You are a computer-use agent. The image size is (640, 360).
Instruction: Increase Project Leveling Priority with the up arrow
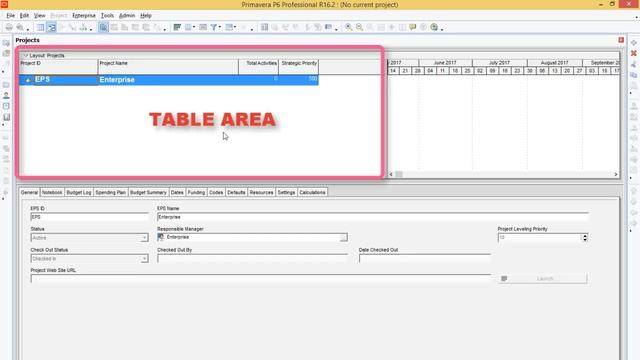click(585, 236)
